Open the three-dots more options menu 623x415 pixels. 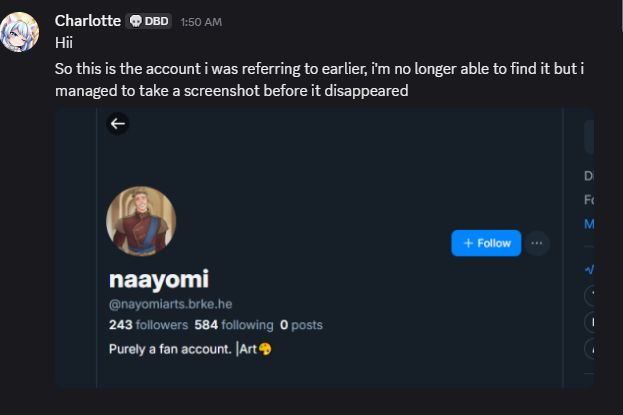tap(537, 243)
